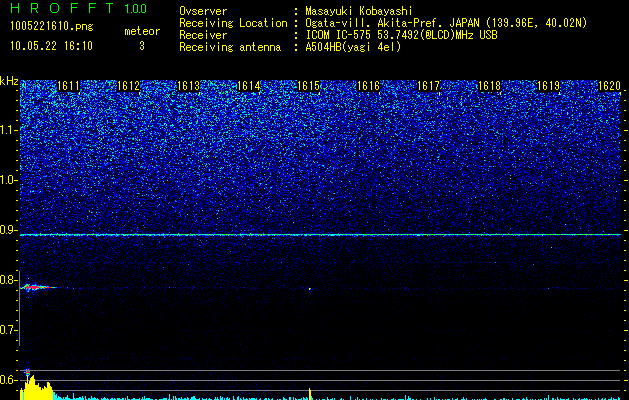Click the Receiver label
The image size is (629, 400).
click(x=203, y=35)
